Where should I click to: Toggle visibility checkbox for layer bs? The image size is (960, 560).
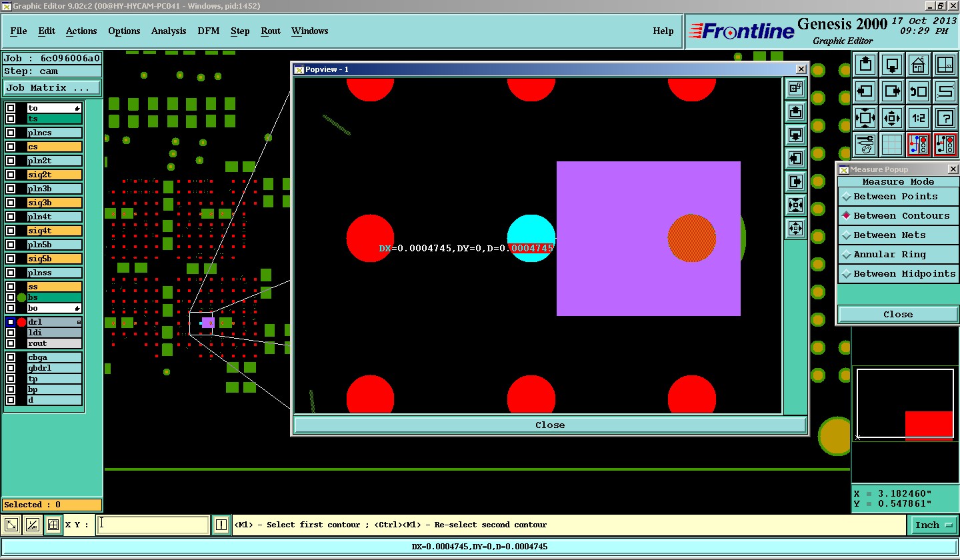point(11,297)
